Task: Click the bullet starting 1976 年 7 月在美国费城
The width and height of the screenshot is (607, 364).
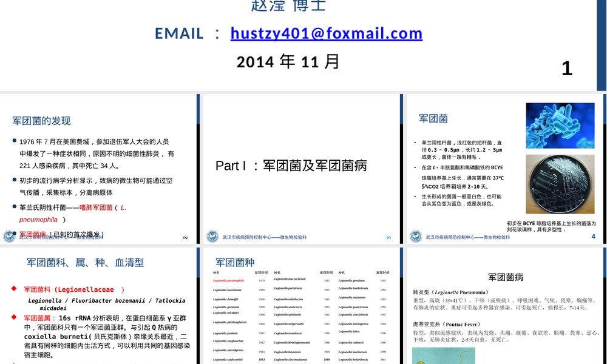Action: click(x=97, y=153)
